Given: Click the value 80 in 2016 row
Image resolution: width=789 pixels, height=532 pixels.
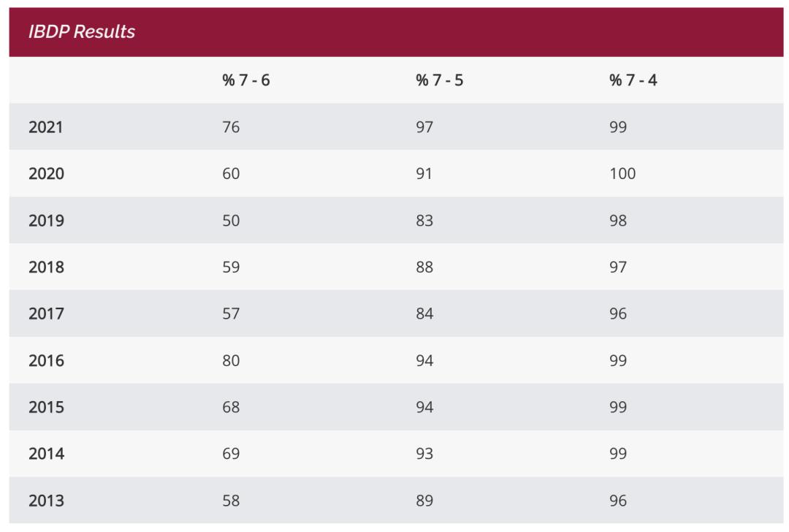Looking at the screenshot, I should pos(231,361).
